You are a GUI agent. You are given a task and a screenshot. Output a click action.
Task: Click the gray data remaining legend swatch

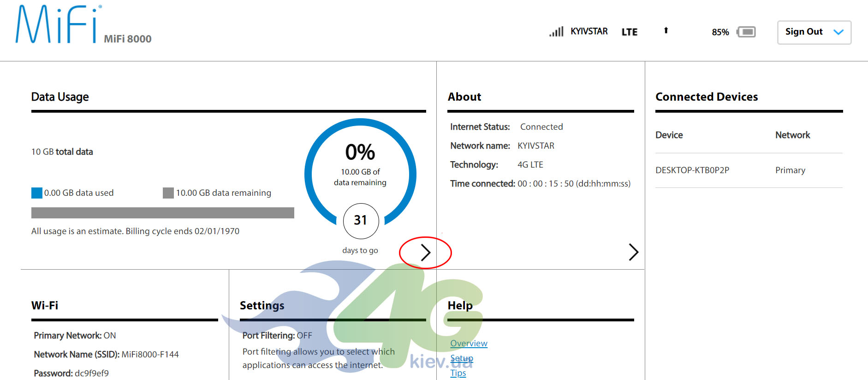point(168,193)
